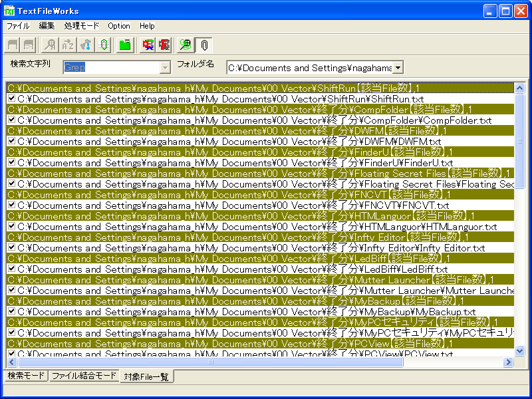Screen dimensions: 532x399
Task: Click the green paperclip file-join toolbar icon
Action: point(104,45)
